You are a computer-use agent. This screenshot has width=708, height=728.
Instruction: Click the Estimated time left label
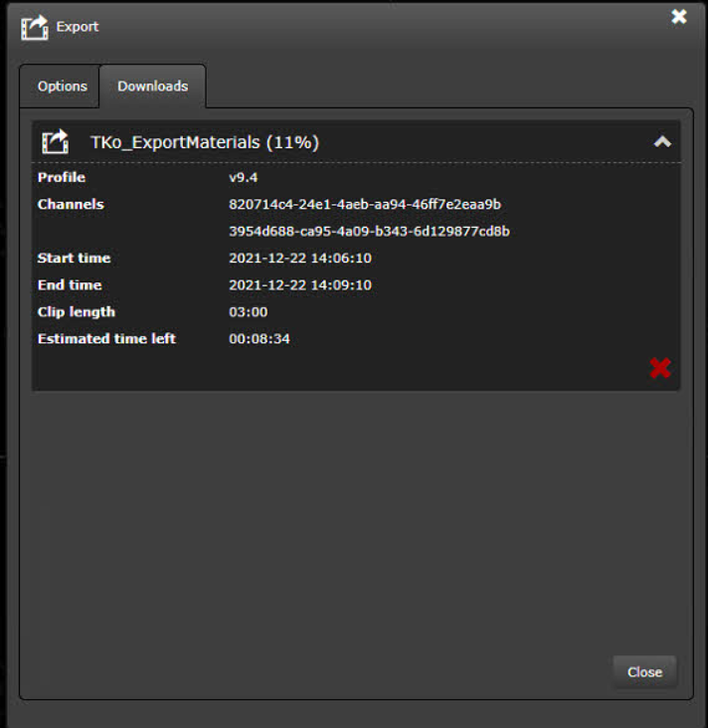point(106,339)
